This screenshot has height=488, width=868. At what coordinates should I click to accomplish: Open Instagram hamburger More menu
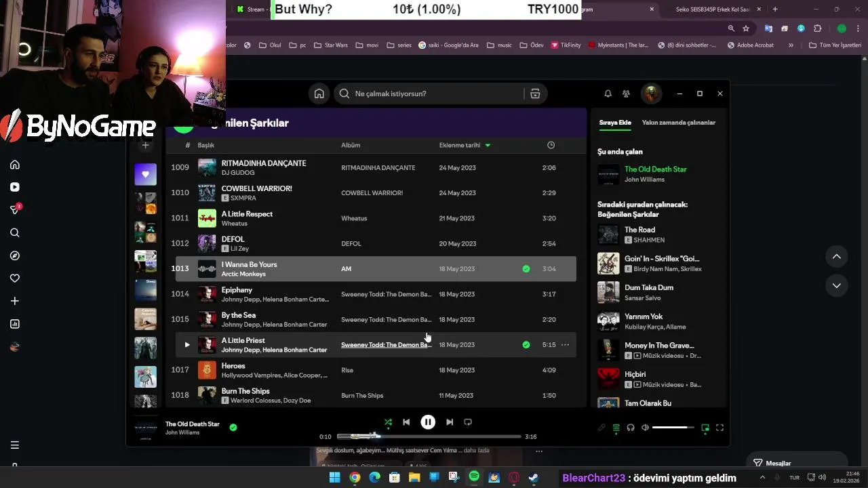[15, 445]
